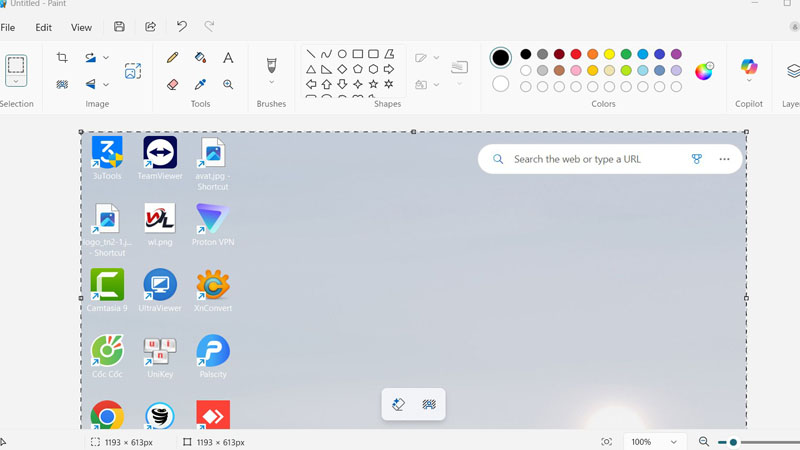
Task: Select the Eraser tool
Action: pos(172,84)
